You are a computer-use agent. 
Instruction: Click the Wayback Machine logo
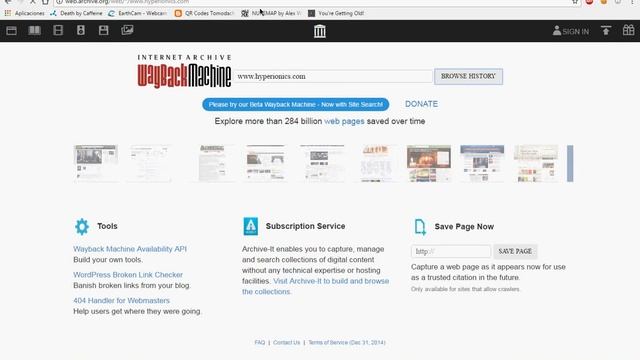click(184, 71)
